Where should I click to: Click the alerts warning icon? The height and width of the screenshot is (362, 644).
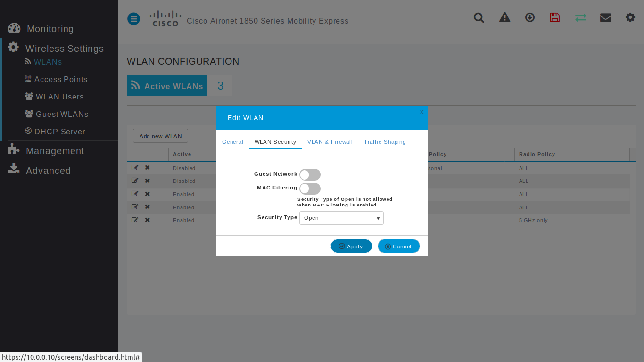click(504, 17)
